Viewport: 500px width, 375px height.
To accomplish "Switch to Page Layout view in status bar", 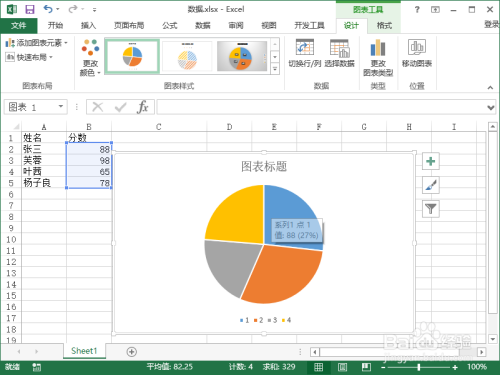I will (342, 367).
